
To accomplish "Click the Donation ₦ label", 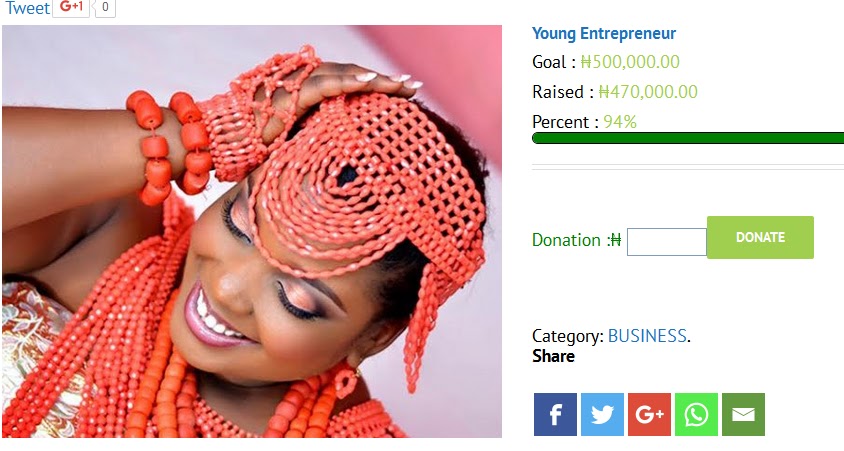I will [576, 240].
